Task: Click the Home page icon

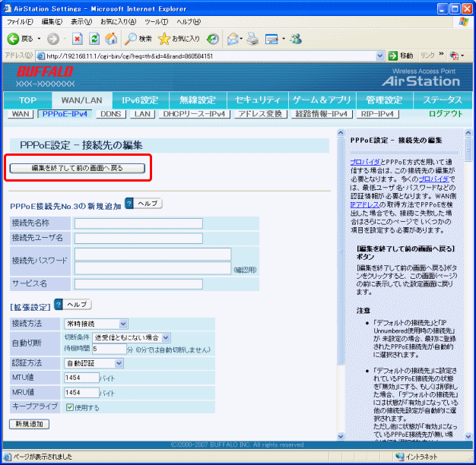Action: pos(111,38)
